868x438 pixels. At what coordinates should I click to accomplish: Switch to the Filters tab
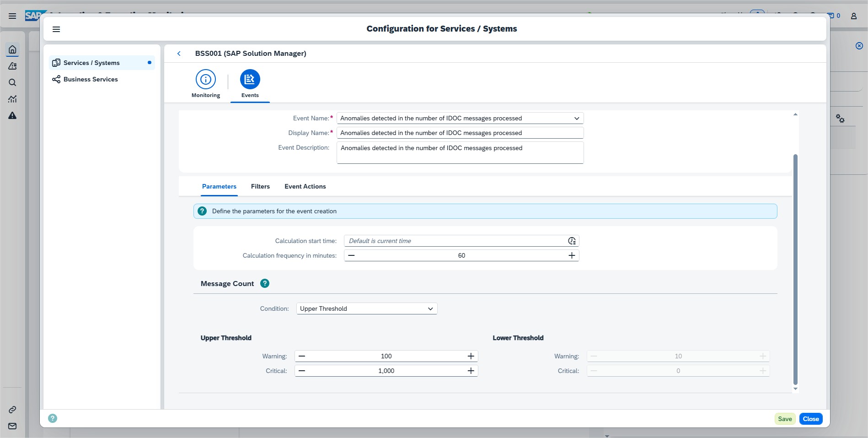260,186
